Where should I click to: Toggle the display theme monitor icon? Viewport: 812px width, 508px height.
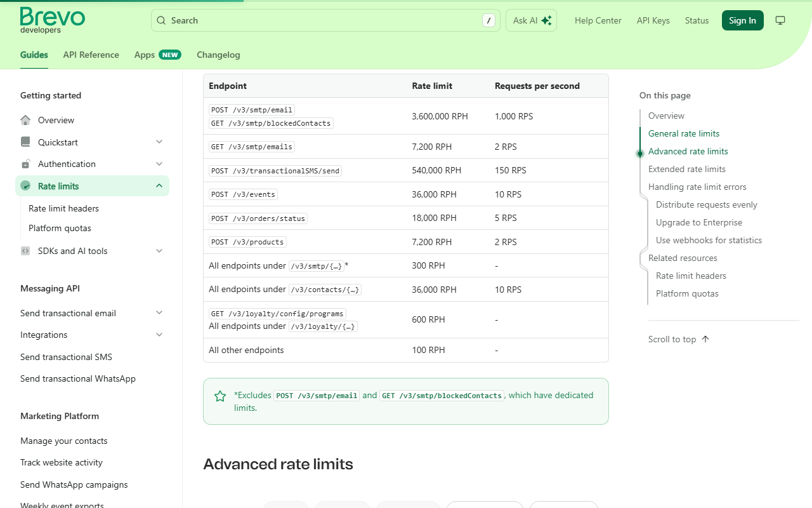click(x=780, y=20)
